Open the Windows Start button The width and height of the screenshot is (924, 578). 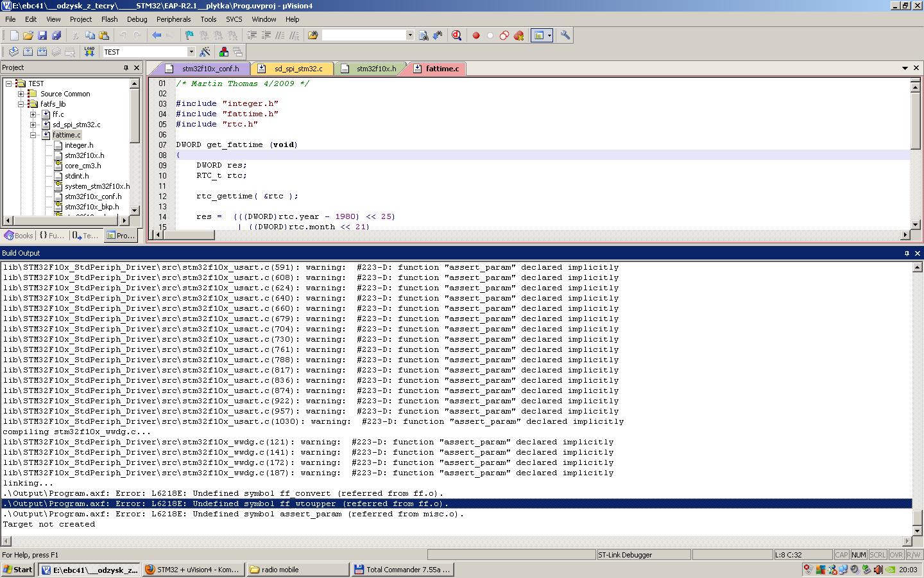point(18,570)
